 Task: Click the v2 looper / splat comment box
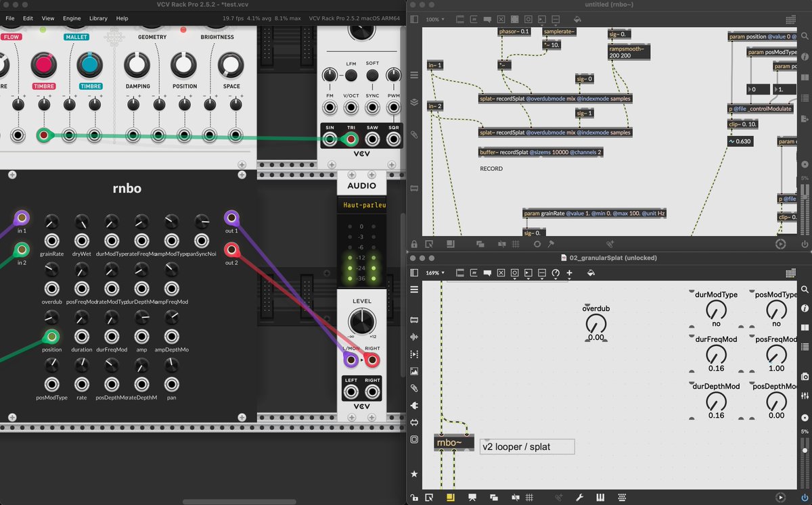pyautogui.click(x=527, y=447)
